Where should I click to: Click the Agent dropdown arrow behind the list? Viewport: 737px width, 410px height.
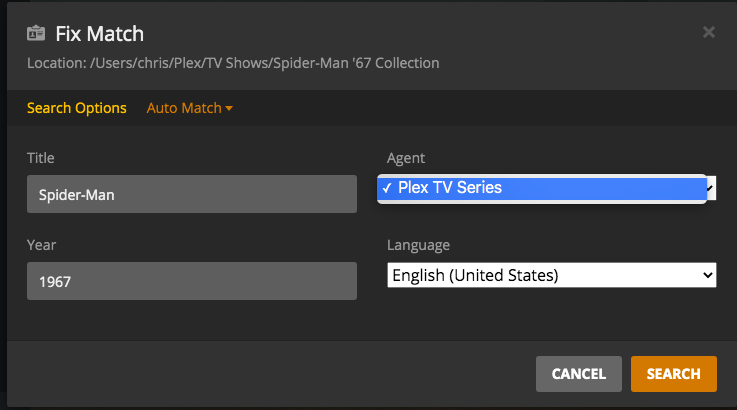click(711, 188)
